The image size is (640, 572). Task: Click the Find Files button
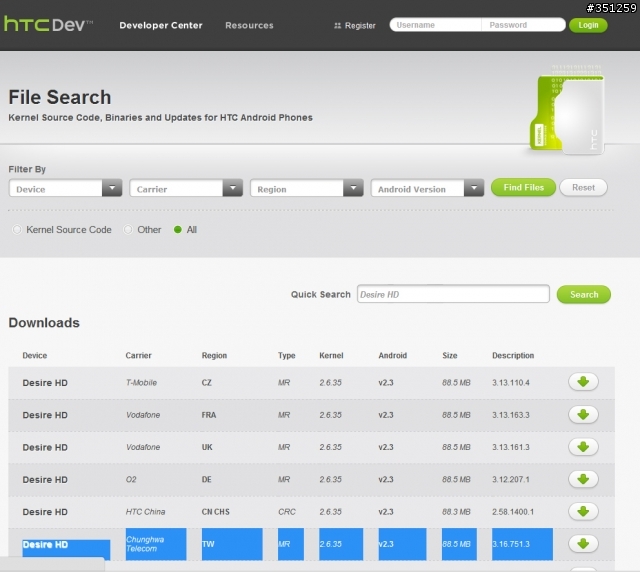[523, 187]
